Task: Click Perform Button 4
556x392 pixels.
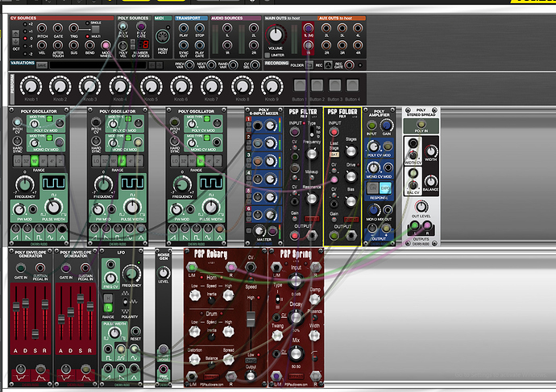Action: (352, 85)
